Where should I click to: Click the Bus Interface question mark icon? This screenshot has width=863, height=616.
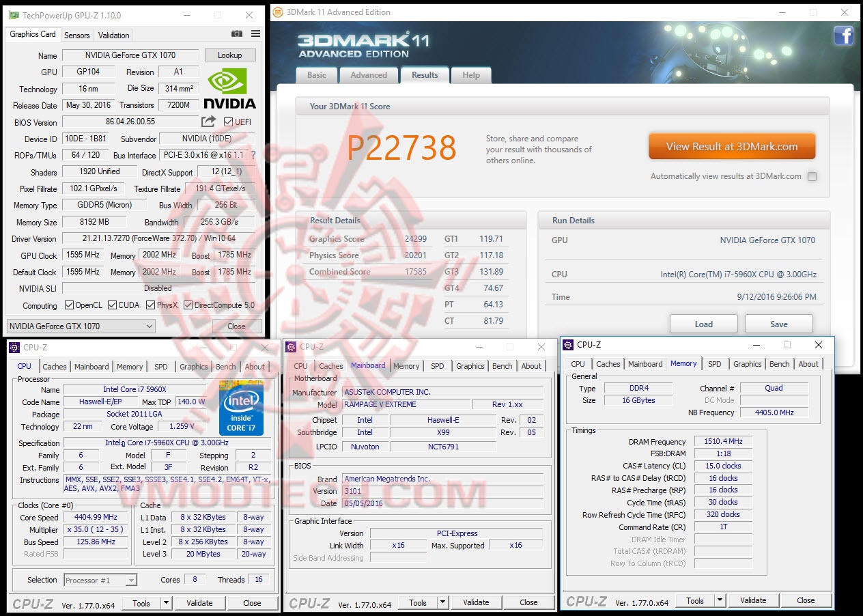click(x=253, y=155)
